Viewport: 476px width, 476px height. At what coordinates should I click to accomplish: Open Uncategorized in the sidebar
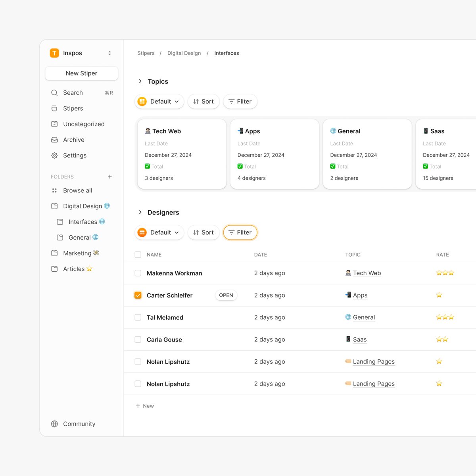[84, 124]
